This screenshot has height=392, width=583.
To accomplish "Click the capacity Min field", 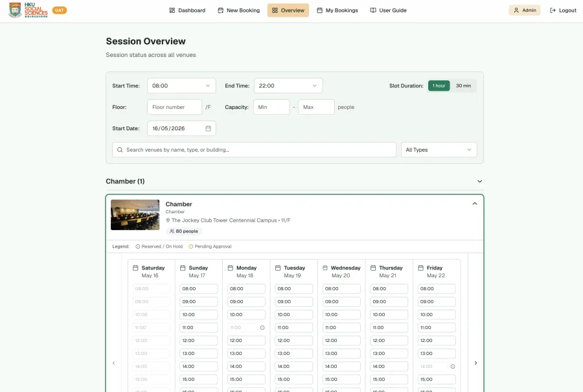I will point(271,107).
